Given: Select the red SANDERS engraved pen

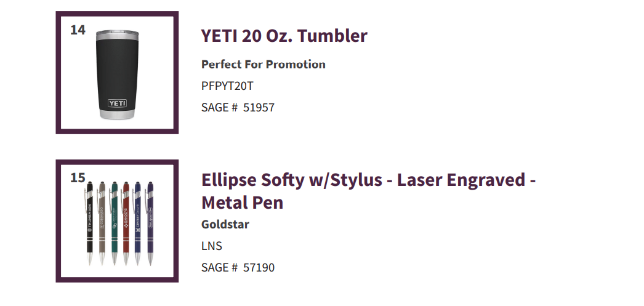Looking at the screenshot, I should (x=126, y=223).
